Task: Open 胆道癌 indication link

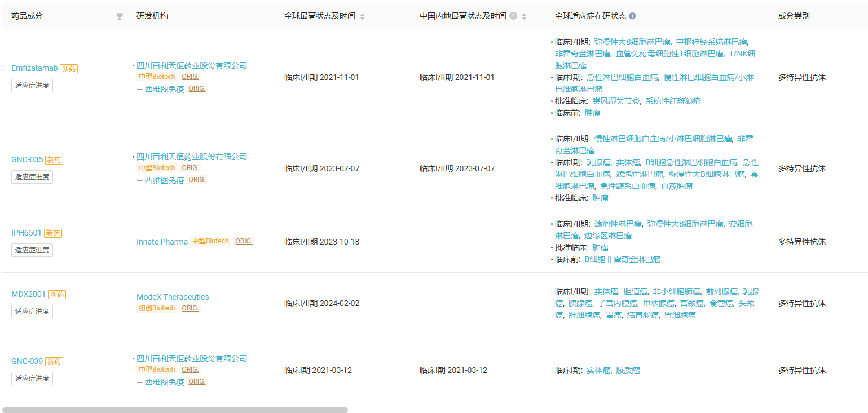Action: click(x=636, y=291)
